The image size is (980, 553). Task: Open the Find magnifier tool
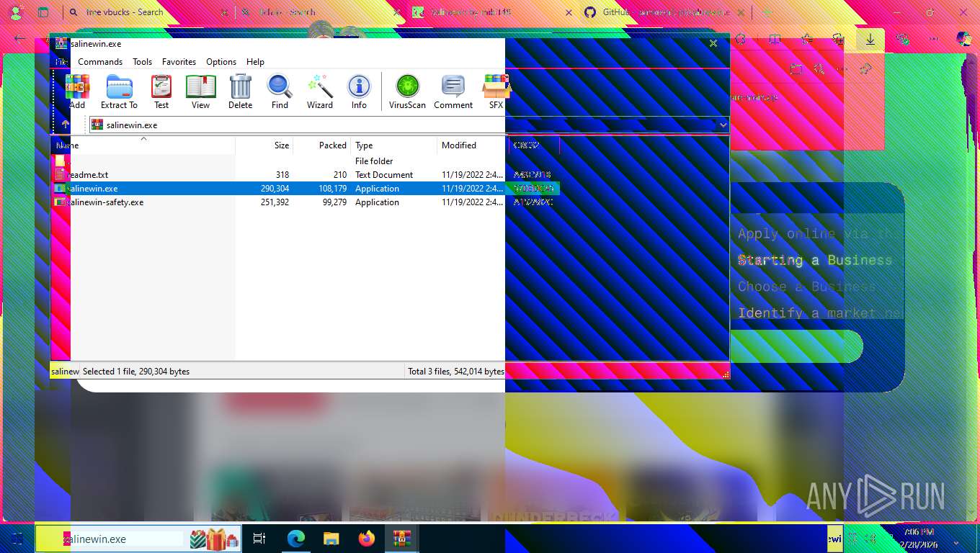coord(280,91)
